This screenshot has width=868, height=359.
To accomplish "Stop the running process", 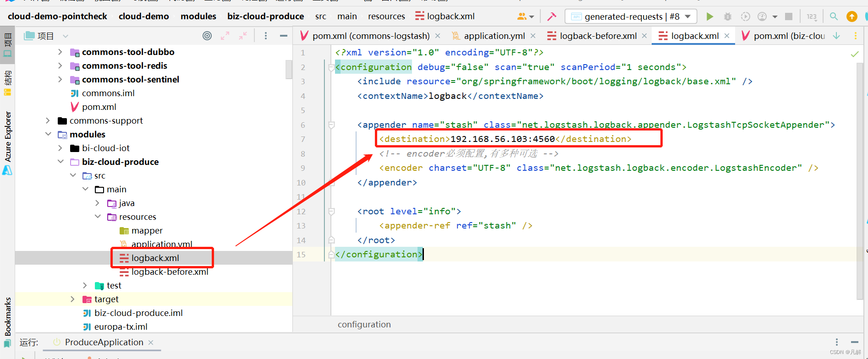I will coord(789,16).
